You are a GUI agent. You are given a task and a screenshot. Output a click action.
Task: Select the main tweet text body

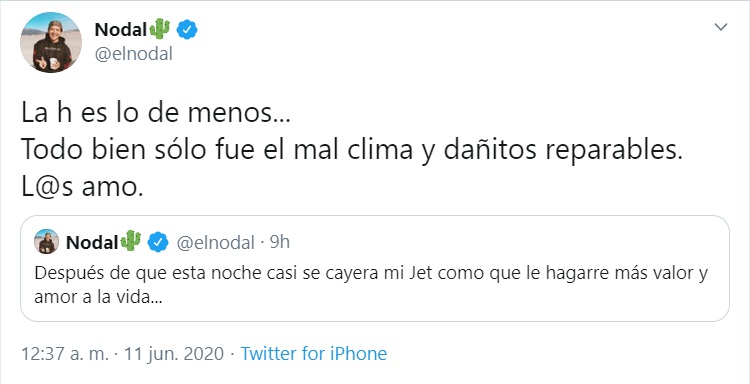pyautogui.click(x=351, y=152)
